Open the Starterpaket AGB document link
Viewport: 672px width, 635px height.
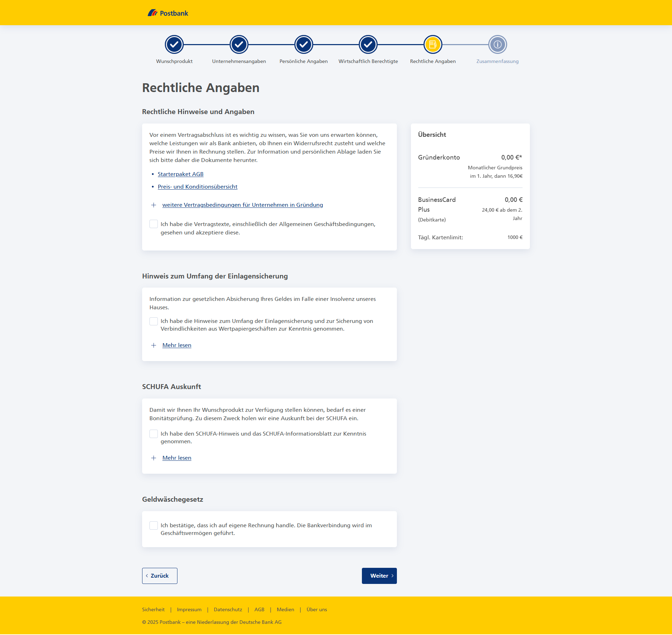click(181, 174)
